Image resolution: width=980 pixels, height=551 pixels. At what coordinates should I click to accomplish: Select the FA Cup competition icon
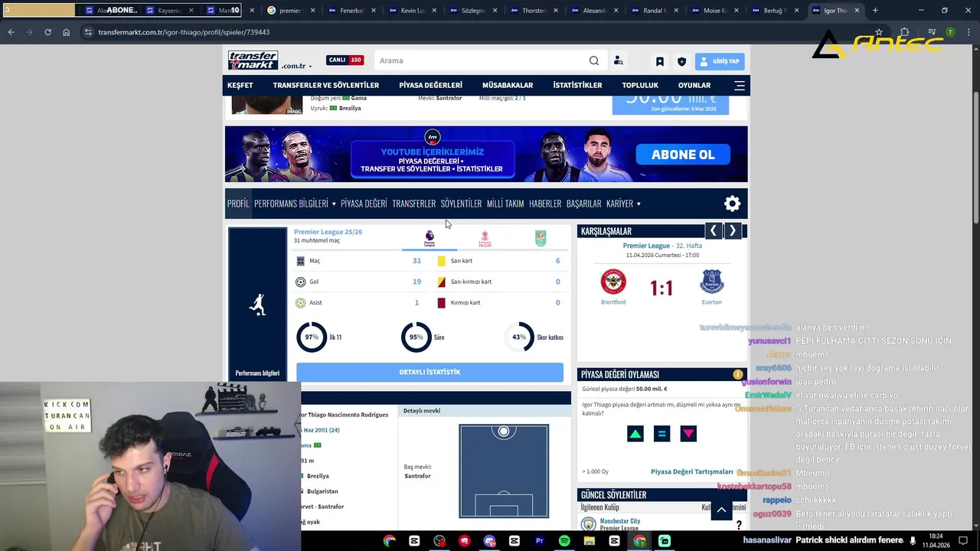(x=485, y=239)
